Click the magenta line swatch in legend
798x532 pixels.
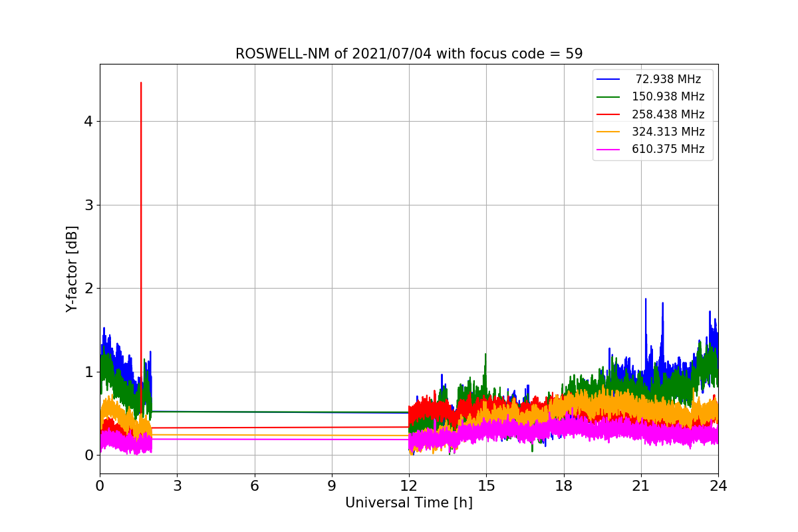608,150
